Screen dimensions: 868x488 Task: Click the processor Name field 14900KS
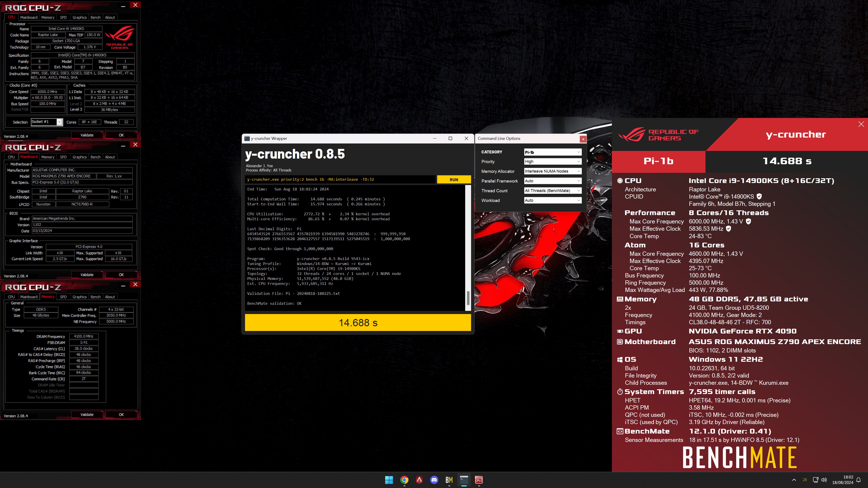point(66,29)
